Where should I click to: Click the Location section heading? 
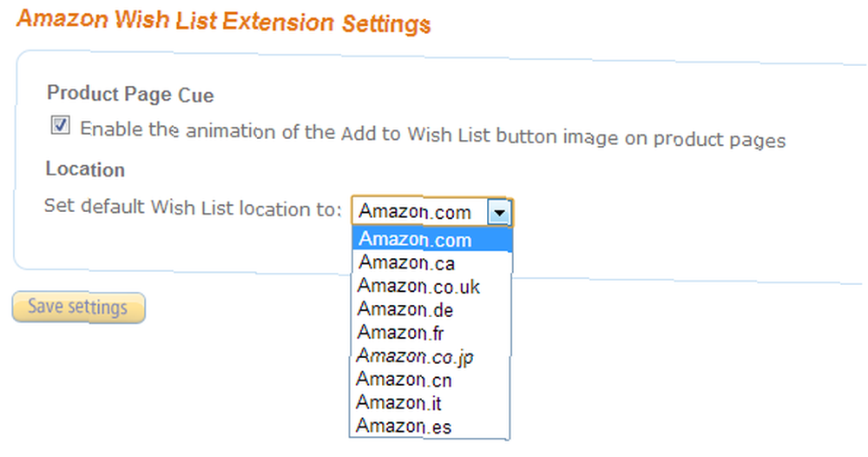tap(85, 169)
